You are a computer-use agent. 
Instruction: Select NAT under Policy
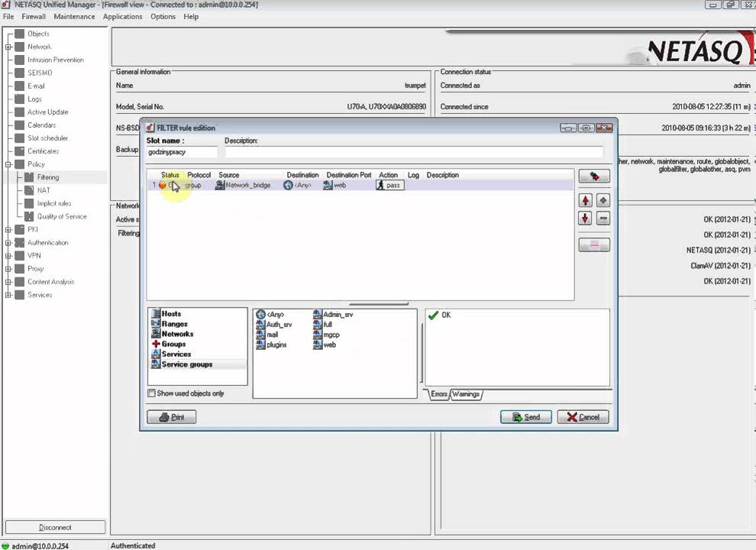pos(44,190)
